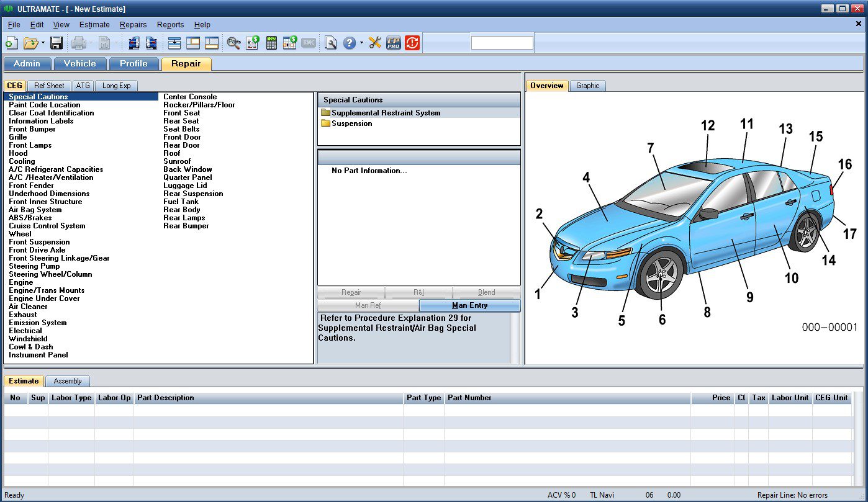
Task: Select the Overview tab
Action: pyautogui.click(x=547, y=86)
